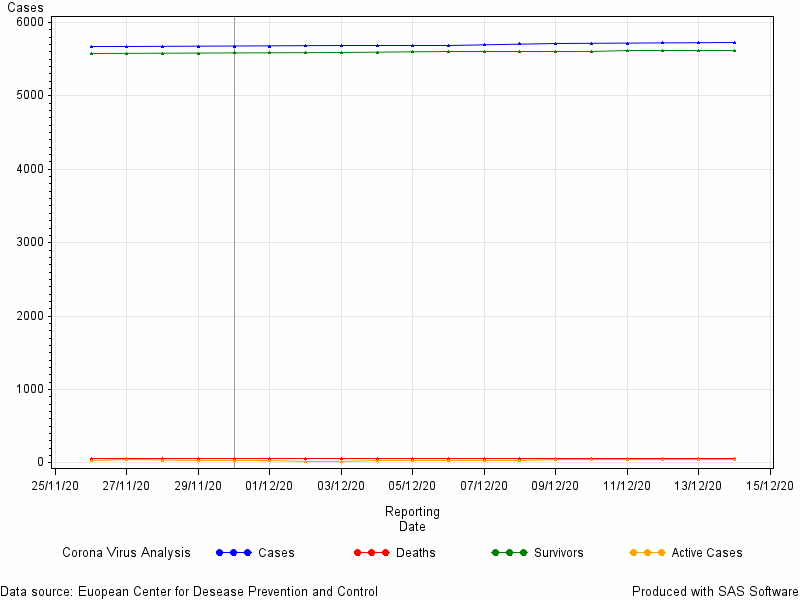Viewport: 800px width, 600px height.
Task: Click the last blue Cases data point
Action: point(734,42)
